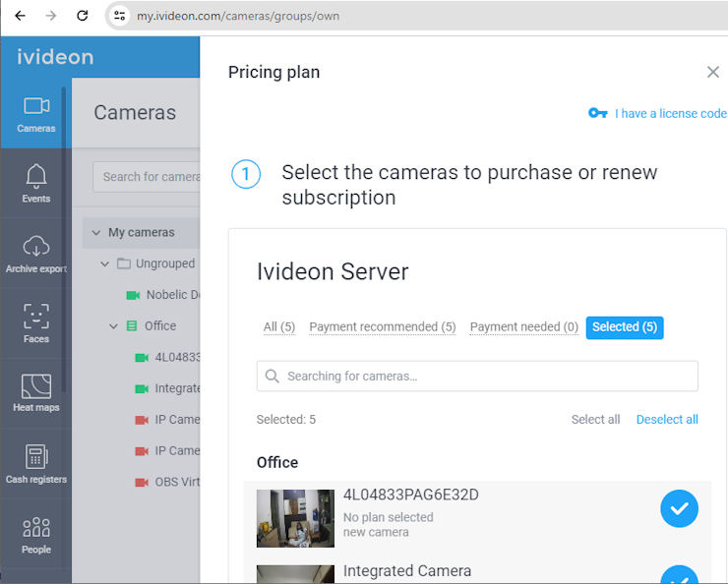This screenshot has width=728, height=584.
Task: Switch to Payment needed (0) tab
Action: 523,327
